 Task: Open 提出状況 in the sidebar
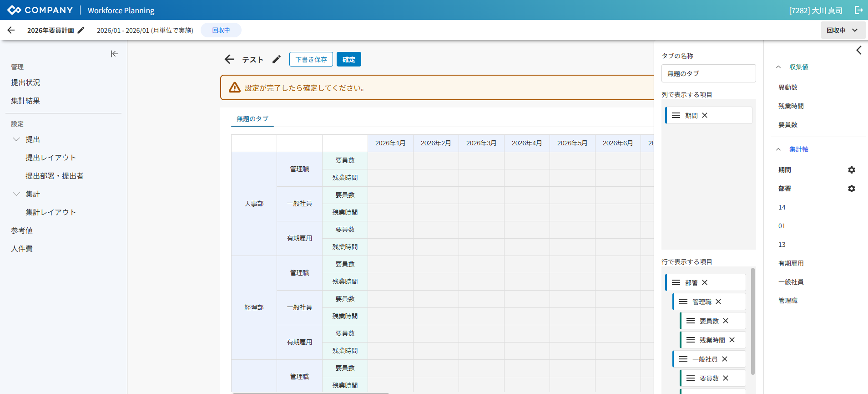click(25, 82)
